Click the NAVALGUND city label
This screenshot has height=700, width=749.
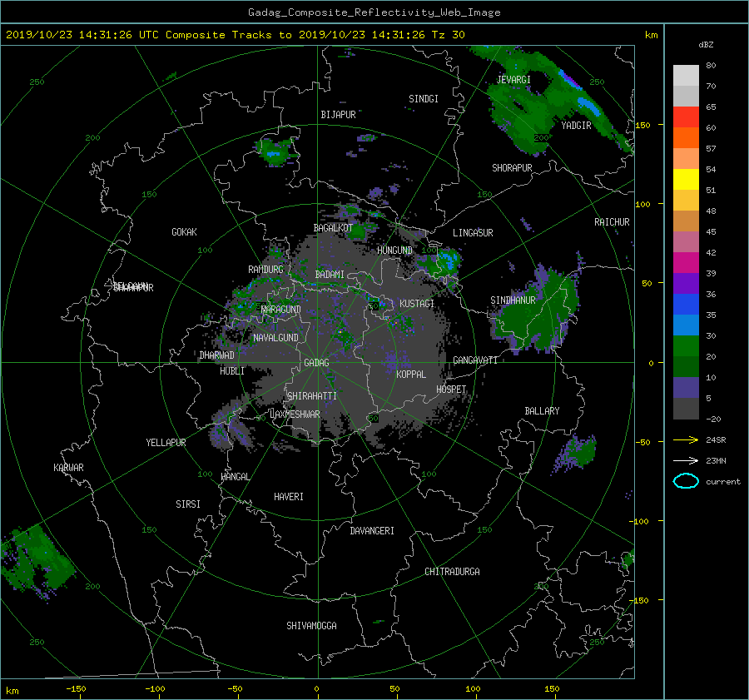click(275, 338)
